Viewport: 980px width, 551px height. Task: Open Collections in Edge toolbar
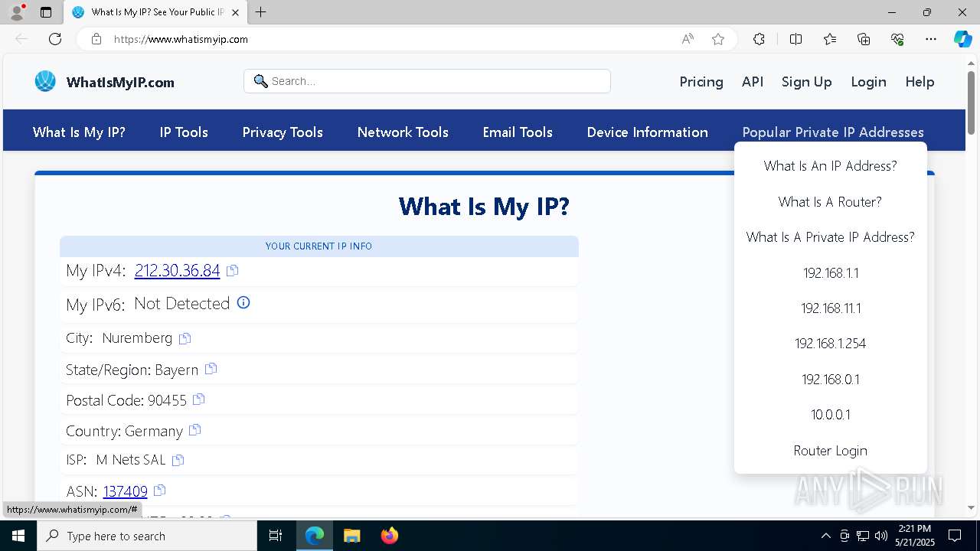(864, 39)
